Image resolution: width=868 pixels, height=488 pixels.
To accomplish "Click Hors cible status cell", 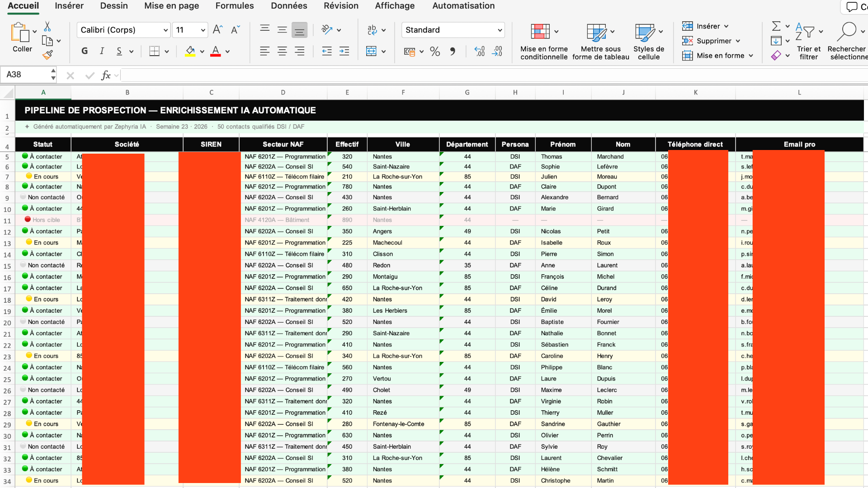I will pyautogui.click(x=43, y=220).
